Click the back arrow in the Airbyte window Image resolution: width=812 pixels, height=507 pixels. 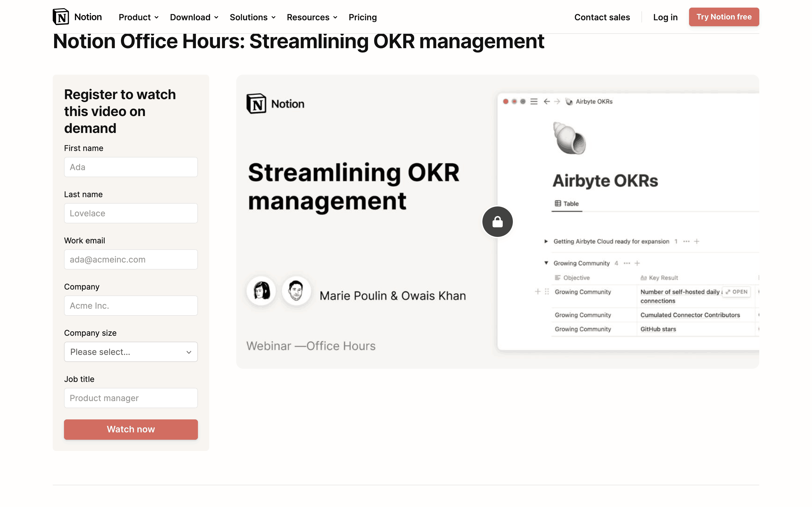[x=547, y=101]
